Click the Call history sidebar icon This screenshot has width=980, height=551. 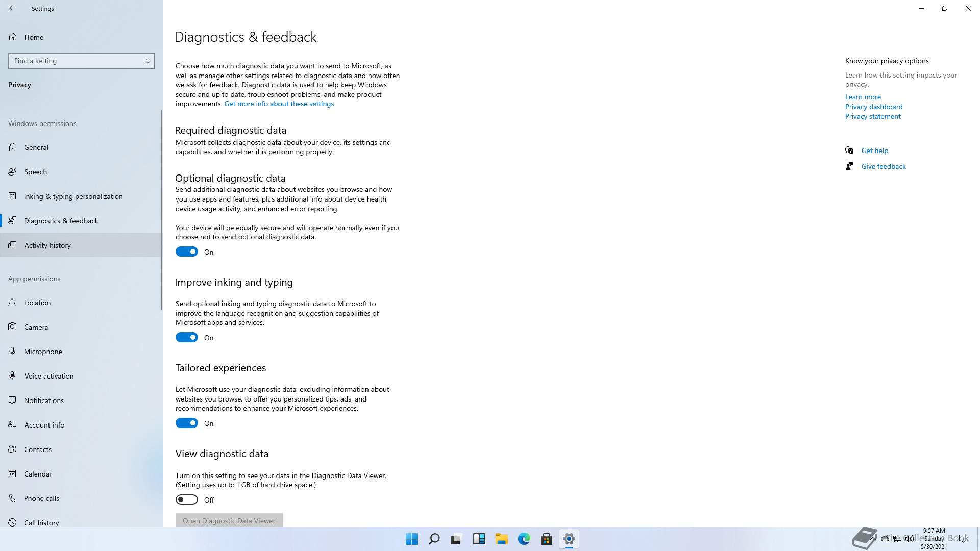coord(12,522)
